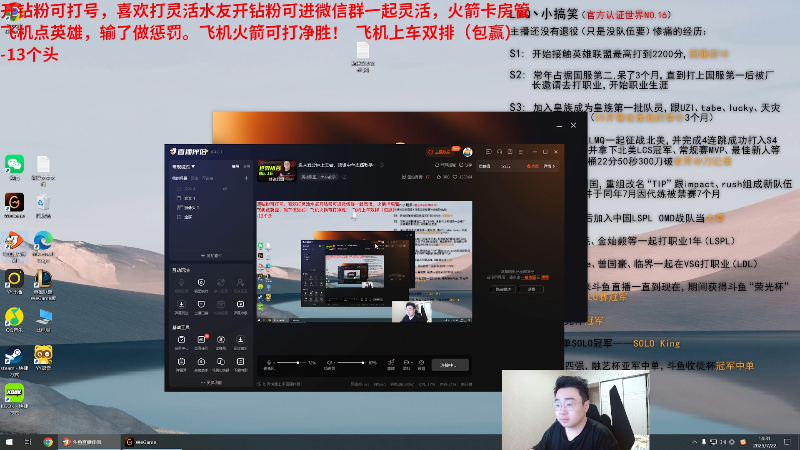
Task: Click the user avatar in companion title bar
Action: click(467, 152)
